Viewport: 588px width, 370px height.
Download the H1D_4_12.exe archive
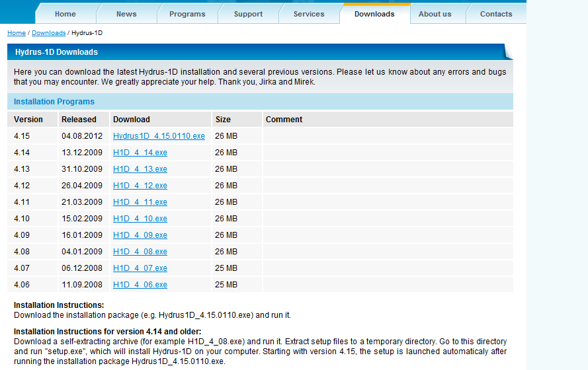pyautogui.click(x=140, y=186)
